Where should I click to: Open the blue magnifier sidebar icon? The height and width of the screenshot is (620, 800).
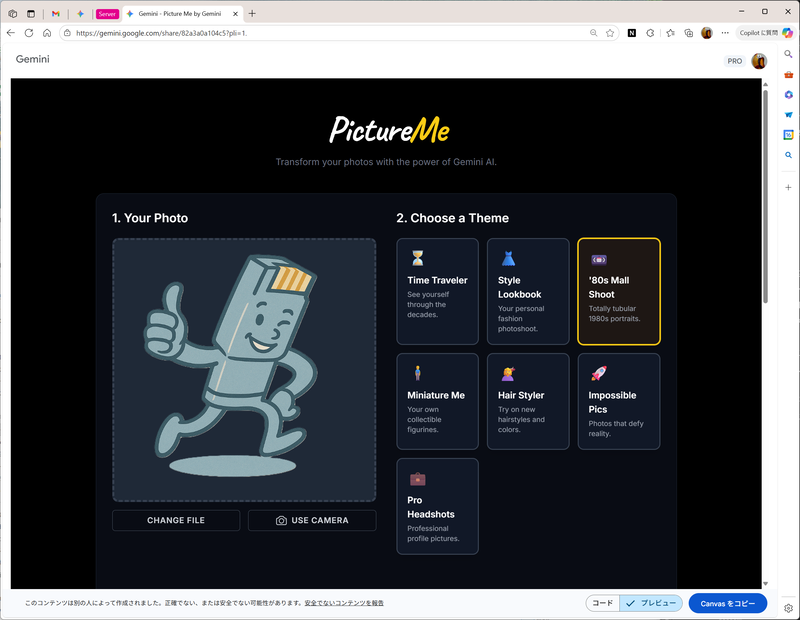tap(788, 155)
